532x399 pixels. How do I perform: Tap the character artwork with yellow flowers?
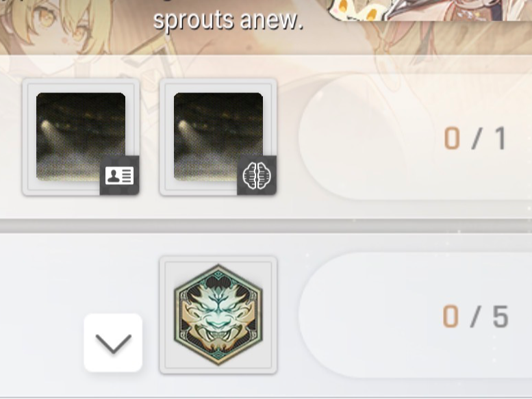click(429, 10)
